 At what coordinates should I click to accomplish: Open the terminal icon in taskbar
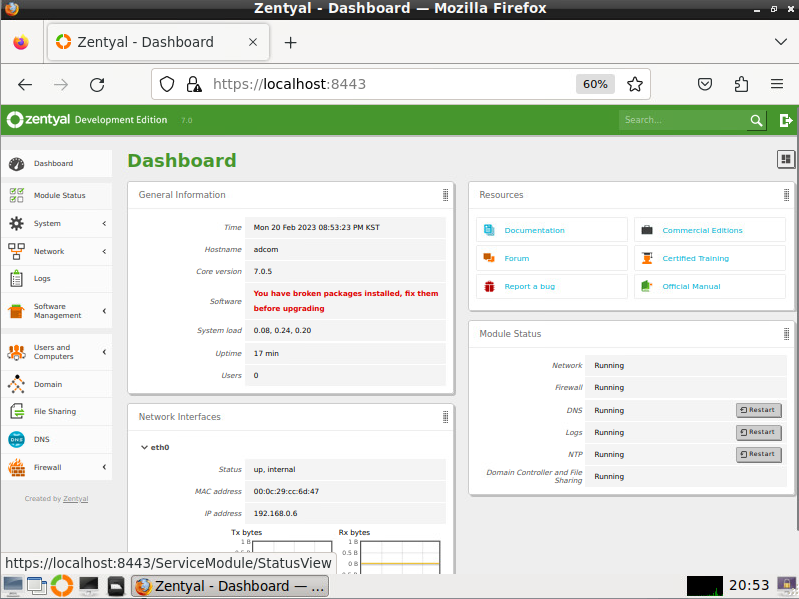click(89, 586)
